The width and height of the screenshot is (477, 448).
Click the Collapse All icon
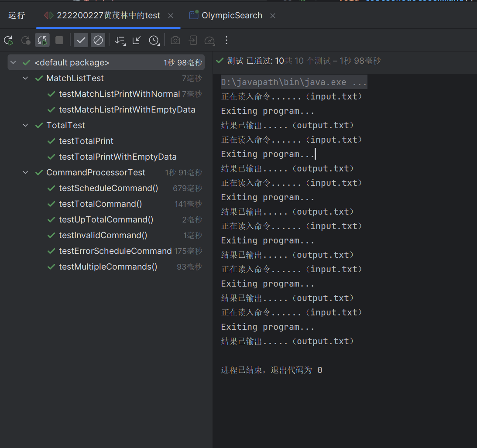tap(137, 40)
